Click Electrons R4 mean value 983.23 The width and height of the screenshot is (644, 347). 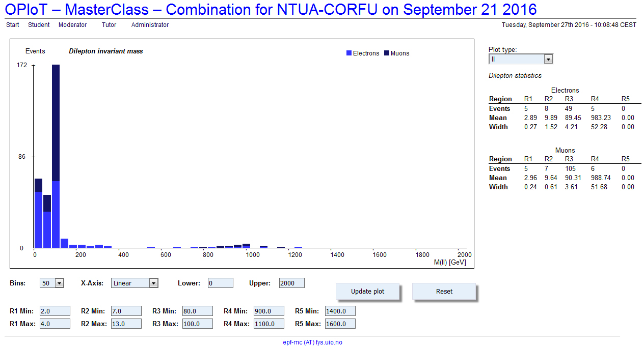click(601, 118)
